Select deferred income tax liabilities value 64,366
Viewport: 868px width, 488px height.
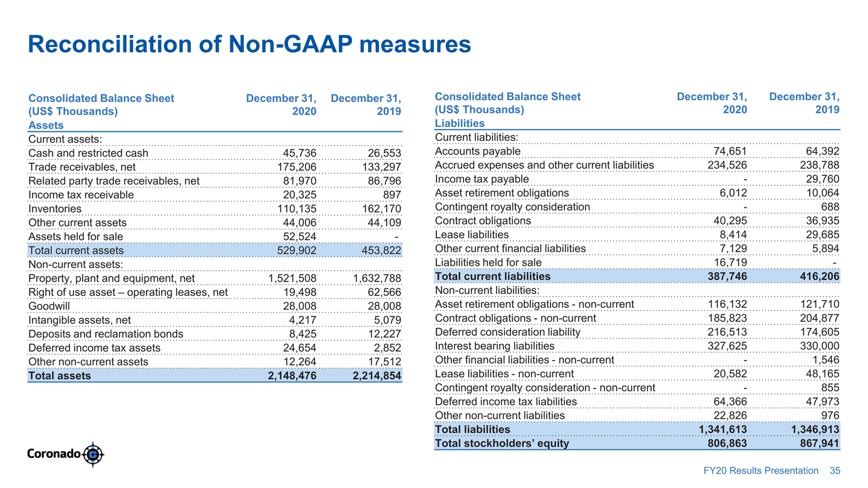pos(730,402)
